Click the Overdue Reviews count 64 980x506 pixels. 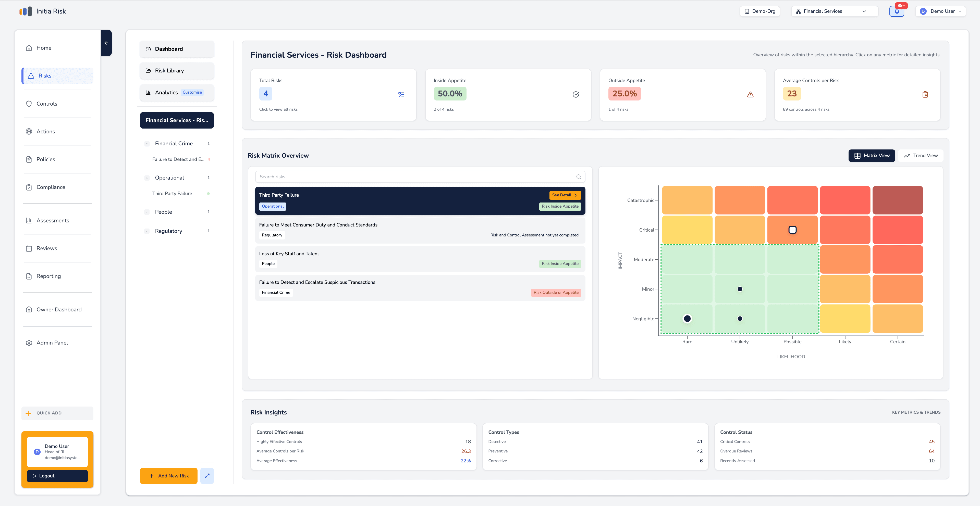tap(931, 451)
